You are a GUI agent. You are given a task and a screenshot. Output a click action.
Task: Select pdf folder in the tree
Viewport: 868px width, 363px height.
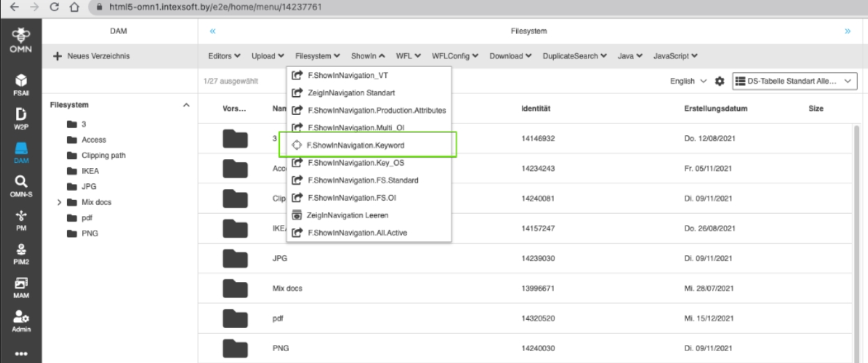(x=81, y=217)
